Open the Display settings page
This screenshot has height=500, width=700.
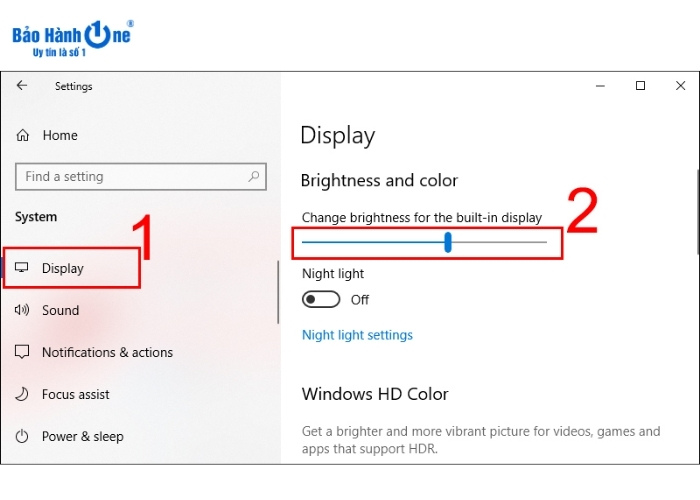(x=63, y=268)
